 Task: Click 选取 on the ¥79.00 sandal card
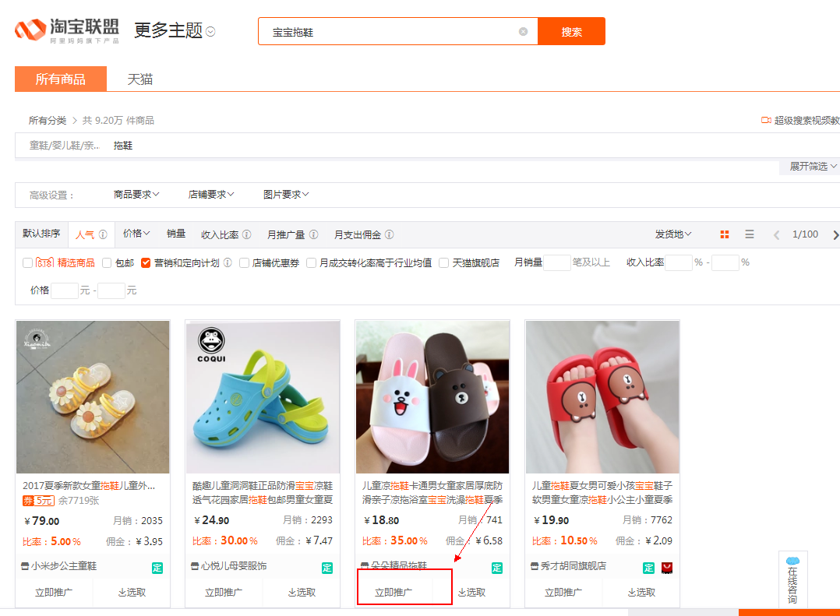(132, 593)
